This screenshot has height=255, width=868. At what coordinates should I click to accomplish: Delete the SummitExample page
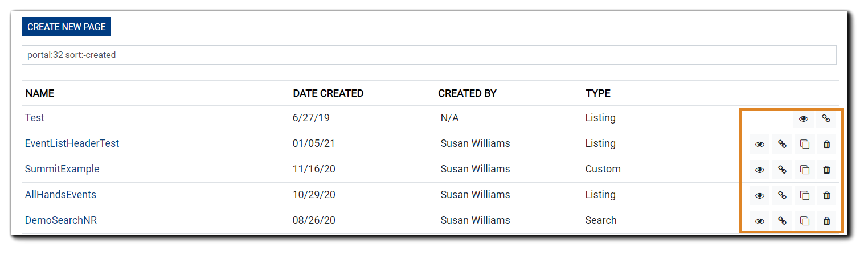click(826, 170)
